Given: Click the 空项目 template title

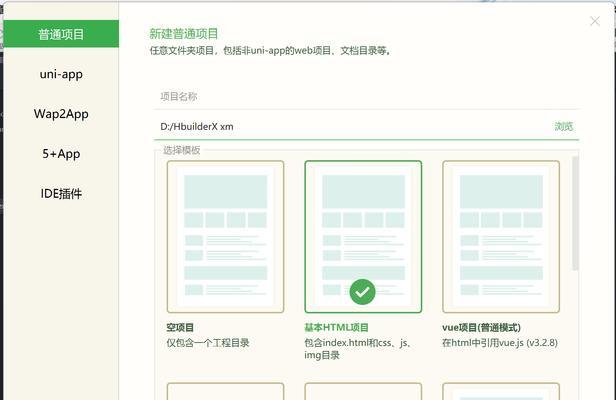Looking at the screenshot, I should [180, 328].
